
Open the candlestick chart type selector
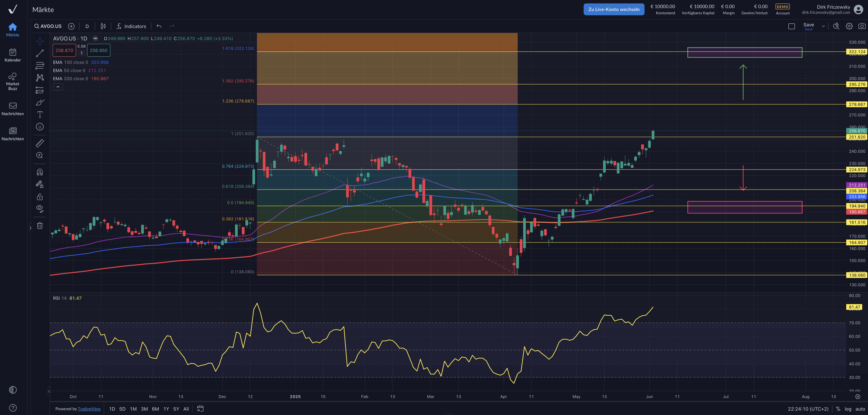[x=103, y=26]
